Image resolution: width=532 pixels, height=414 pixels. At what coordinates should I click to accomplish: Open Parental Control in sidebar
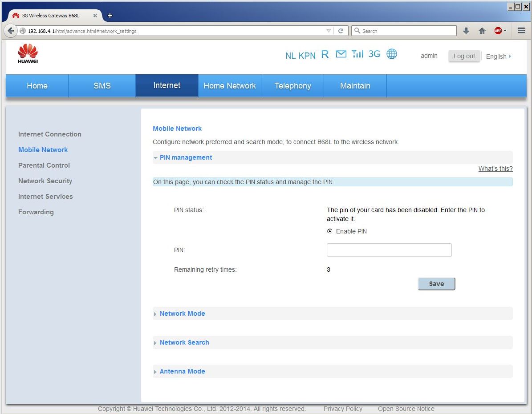[x=44, y=165]
